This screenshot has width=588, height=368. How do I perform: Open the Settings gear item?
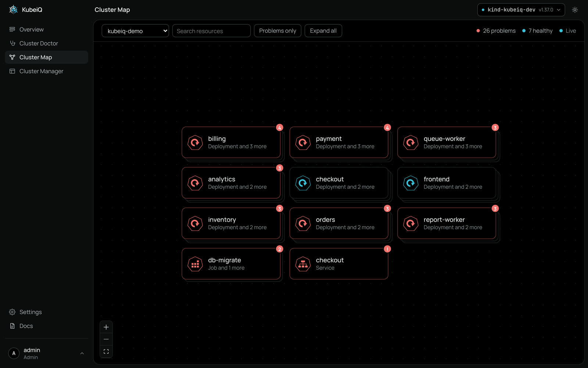[x=47, y=312]
